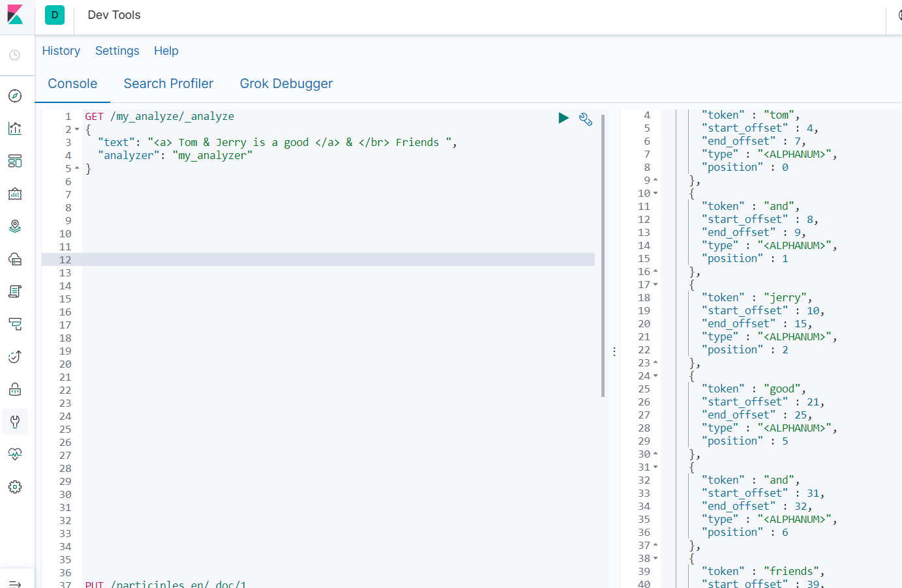Viewport: 902px width, 588px height.
Task: Collapse request body at editor line 2
Action: pyautogui.click(x=77, y=129)
